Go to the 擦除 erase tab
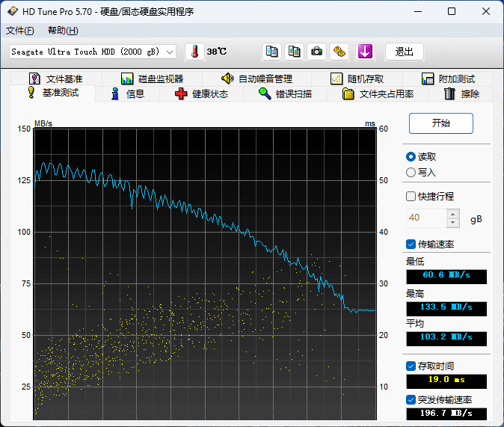The height and width of the screenshot is (427, 504). (461, 93)
